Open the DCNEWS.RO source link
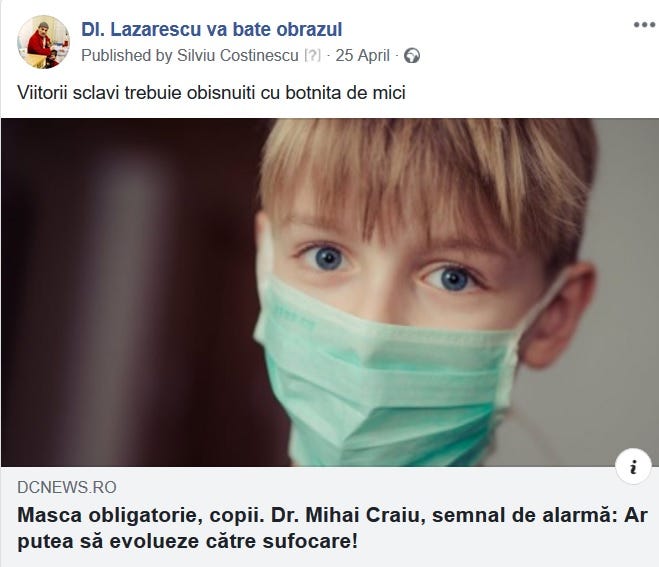This screenshot has width=659, height=567. (67, 488)
